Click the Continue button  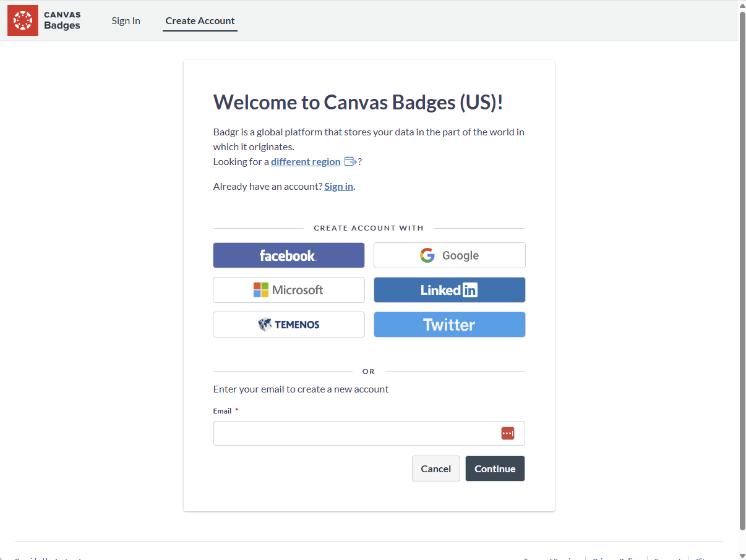(495, 469)
